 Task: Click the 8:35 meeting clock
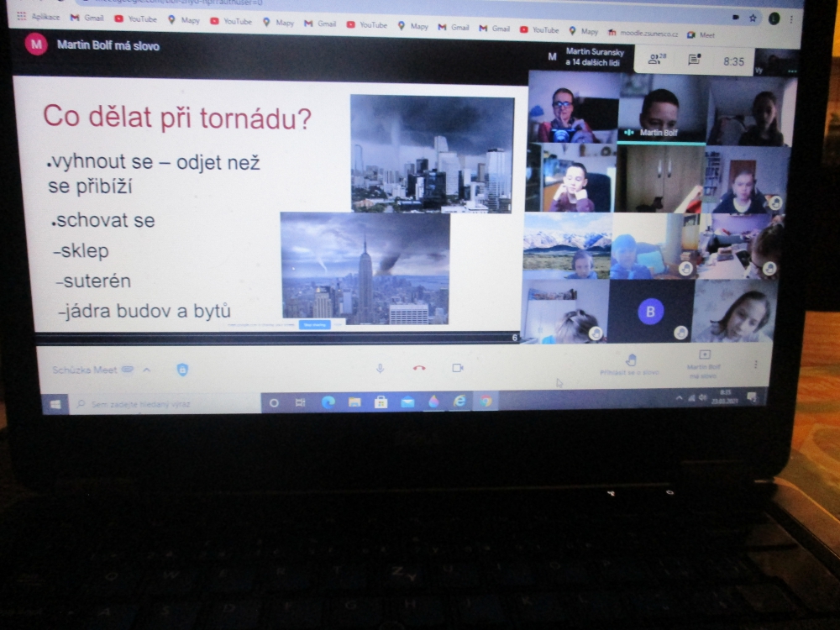point(733,61)
